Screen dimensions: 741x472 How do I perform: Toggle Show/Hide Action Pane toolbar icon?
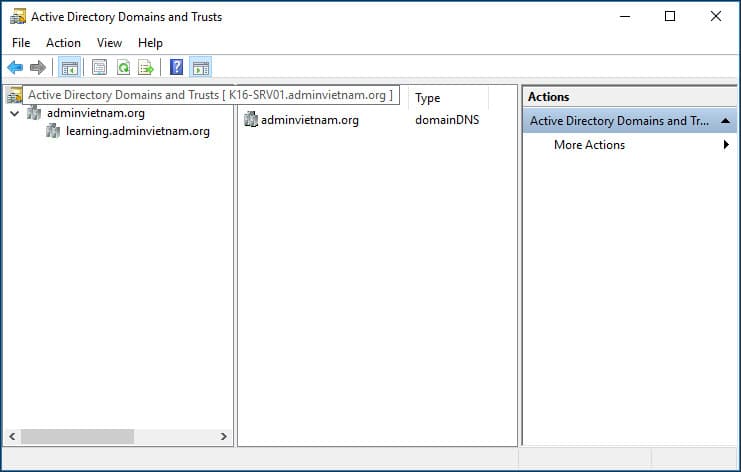(201, 68)
